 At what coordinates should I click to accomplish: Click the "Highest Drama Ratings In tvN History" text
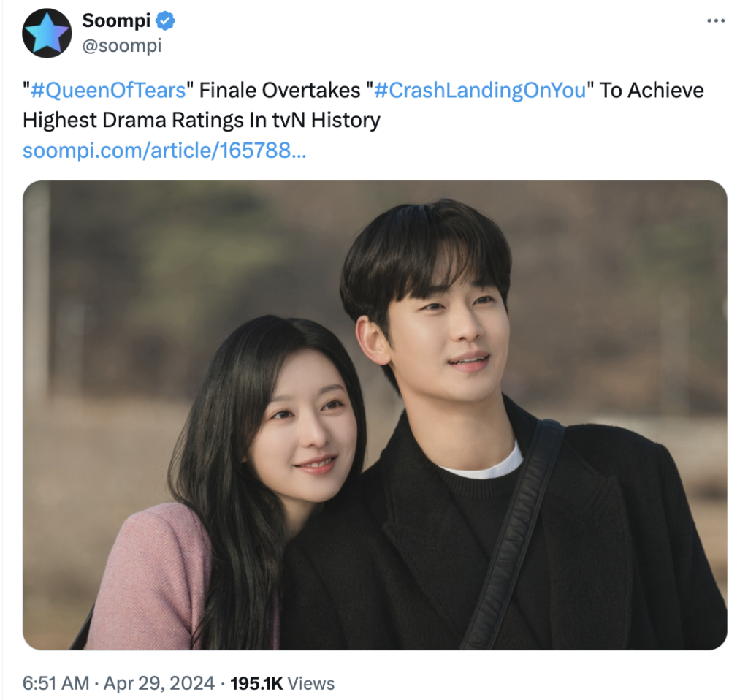pos(202,121)
